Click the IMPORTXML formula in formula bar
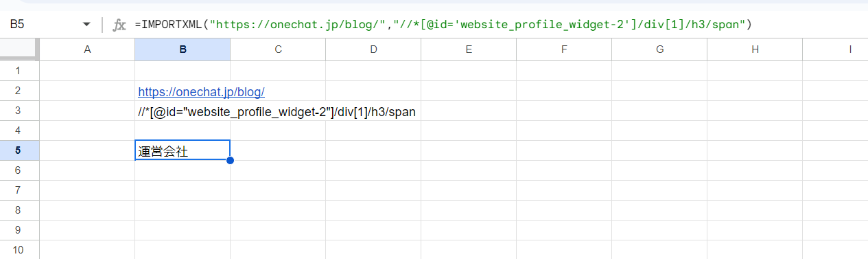Screen dimensions: 868x259 (443, 25)
